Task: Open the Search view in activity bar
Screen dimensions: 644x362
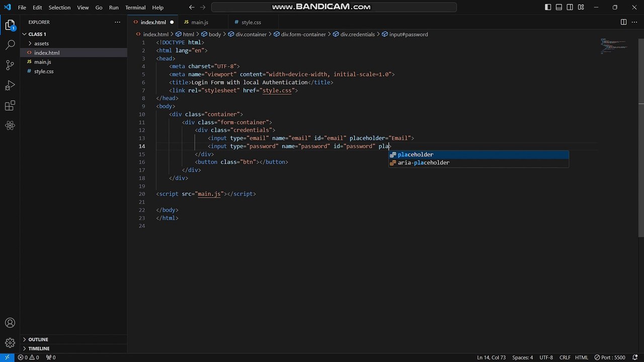Action: tap(10, 45)
